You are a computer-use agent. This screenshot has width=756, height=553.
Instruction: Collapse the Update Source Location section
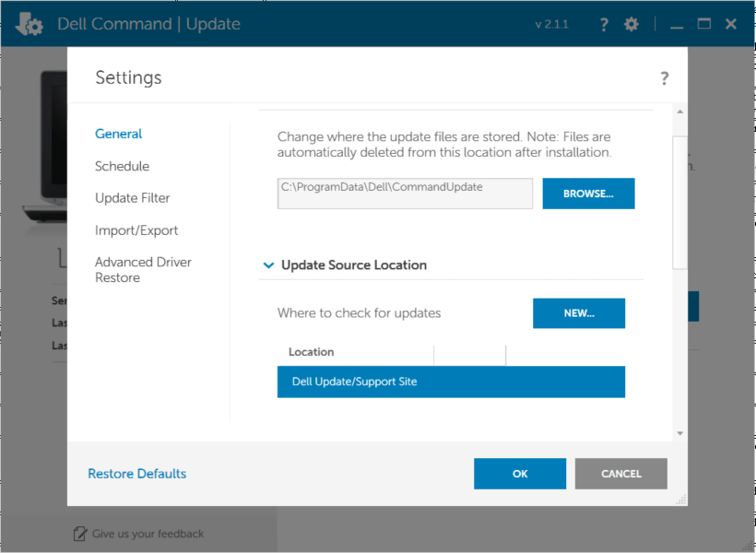(268, 265)
